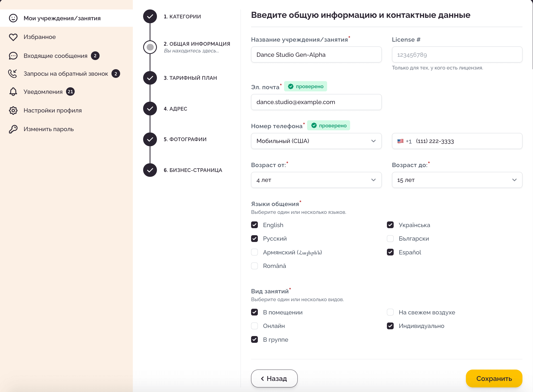Click the chat bubble icon for Входящие сообщения
The image size is (533, 392).
(x=13, y=56)
